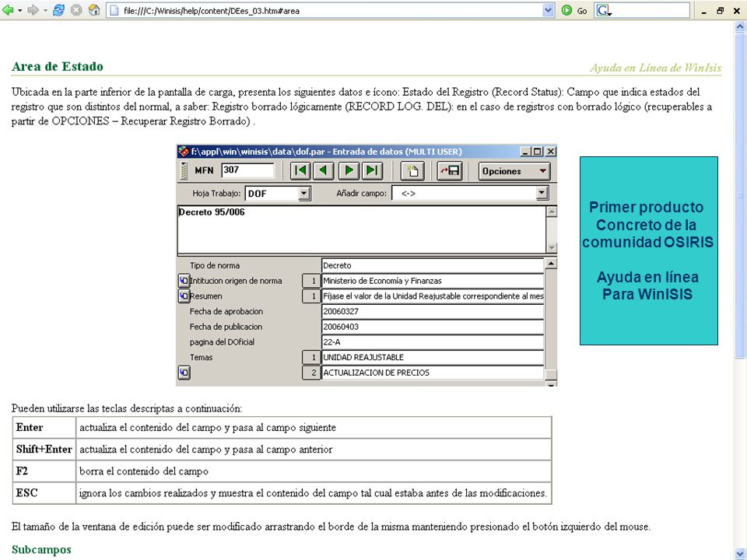Create a new record with document icon

412,170
